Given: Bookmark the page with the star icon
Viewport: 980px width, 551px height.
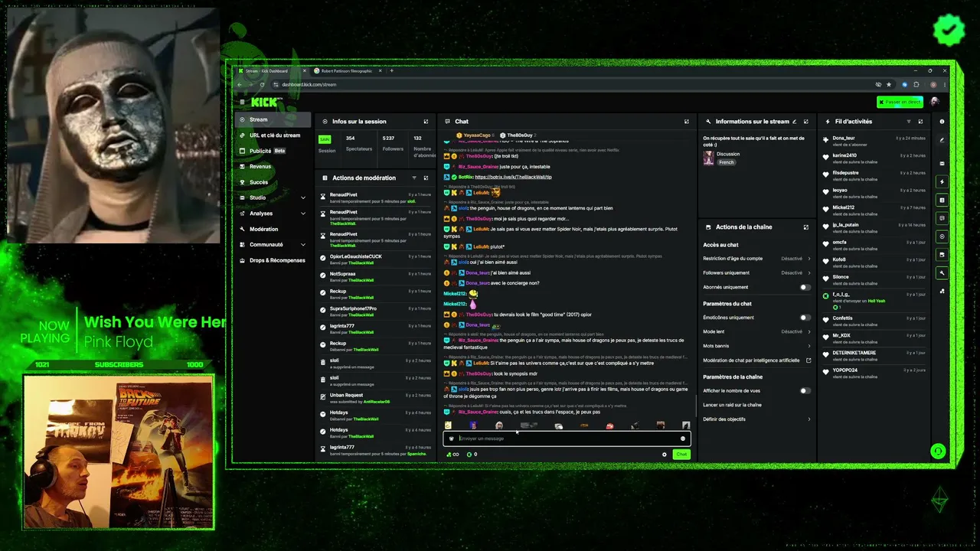Looking at the screenshot, I should (x=889, y=84).
